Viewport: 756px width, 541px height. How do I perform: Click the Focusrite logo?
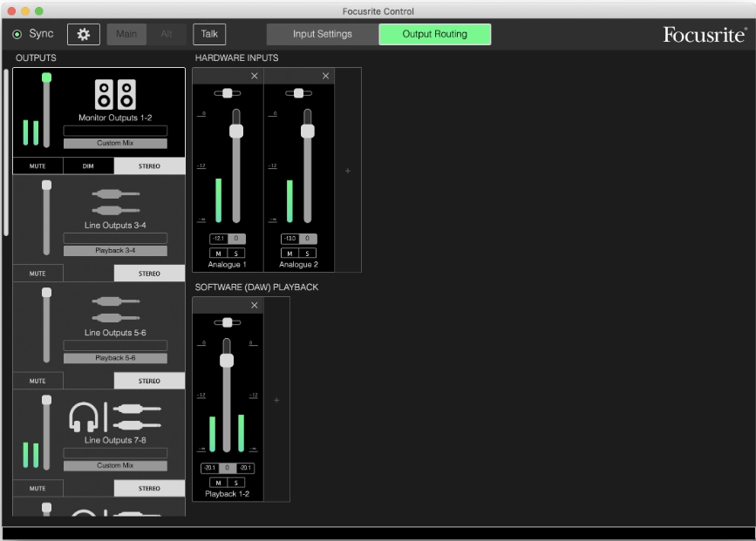click(x=705, y=35)
